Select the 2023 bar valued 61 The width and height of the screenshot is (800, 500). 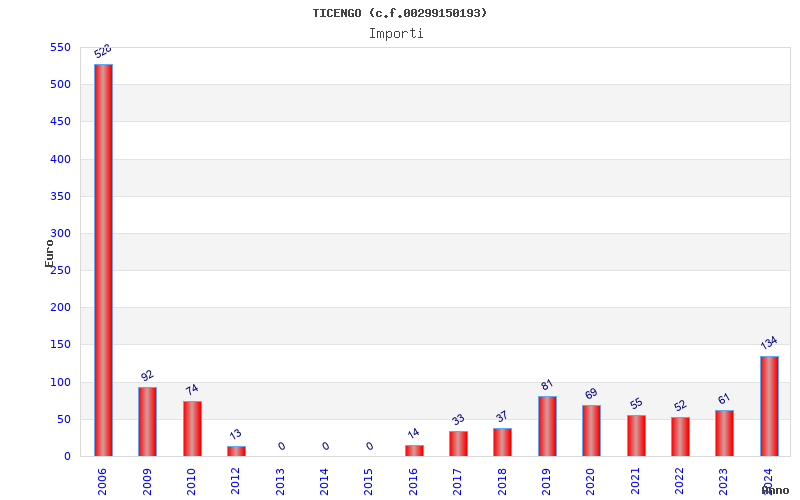click(x=724, y=433)
